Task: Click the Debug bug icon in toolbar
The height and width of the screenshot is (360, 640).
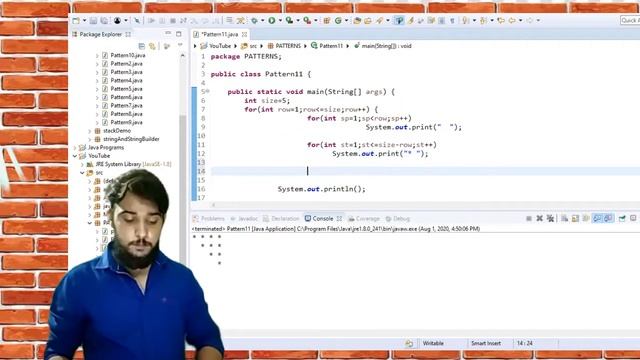Action: [x=254, y=20]
